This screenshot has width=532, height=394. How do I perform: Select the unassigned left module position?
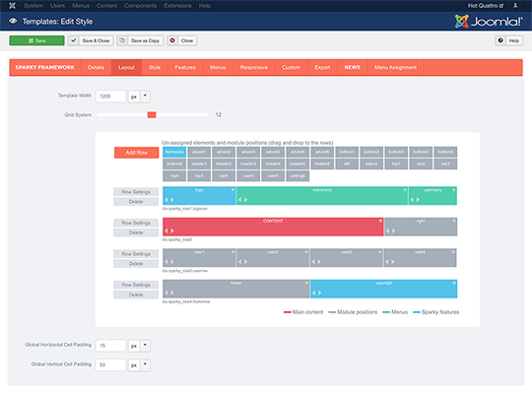pos(347,164)
